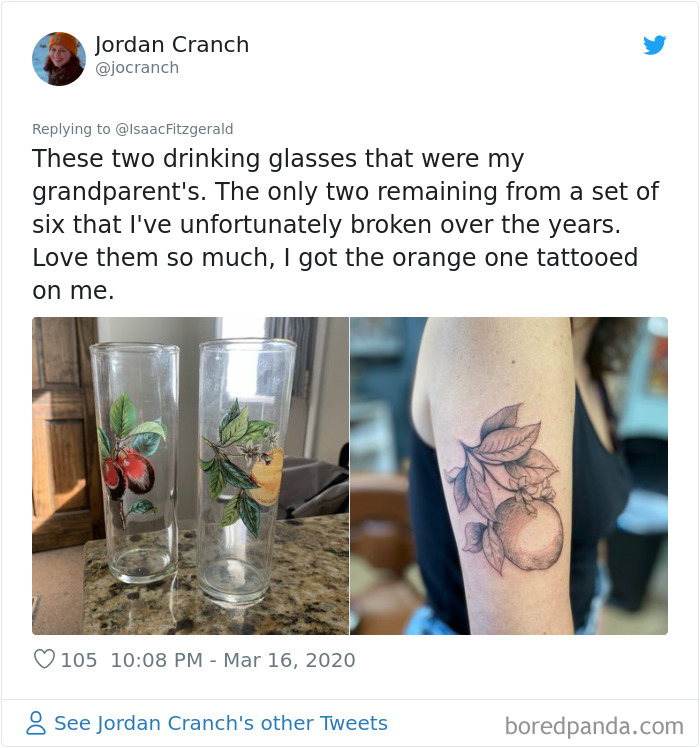See Jordan Cranch's other Tweets

click(220, 723)
